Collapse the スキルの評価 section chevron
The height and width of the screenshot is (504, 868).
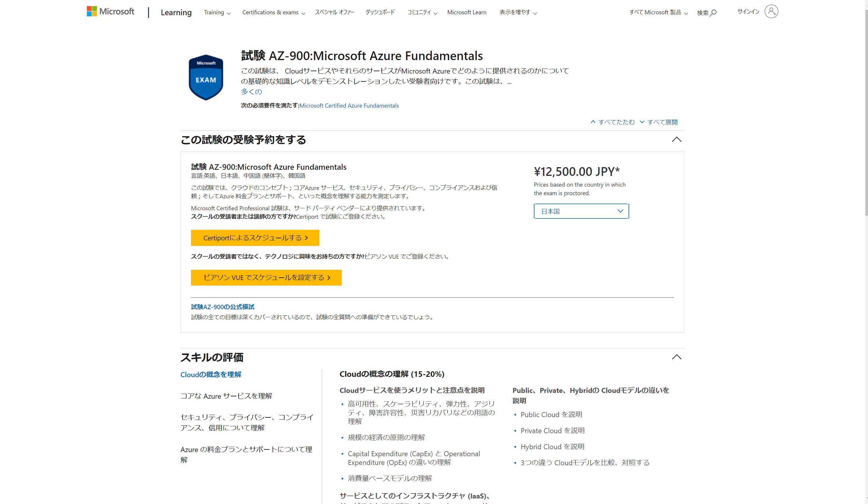676,357
